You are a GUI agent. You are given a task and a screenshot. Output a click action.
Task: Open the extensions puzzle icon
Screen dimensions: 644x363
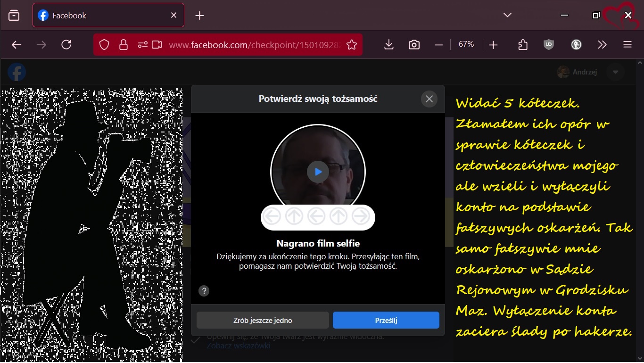point(523,45)
